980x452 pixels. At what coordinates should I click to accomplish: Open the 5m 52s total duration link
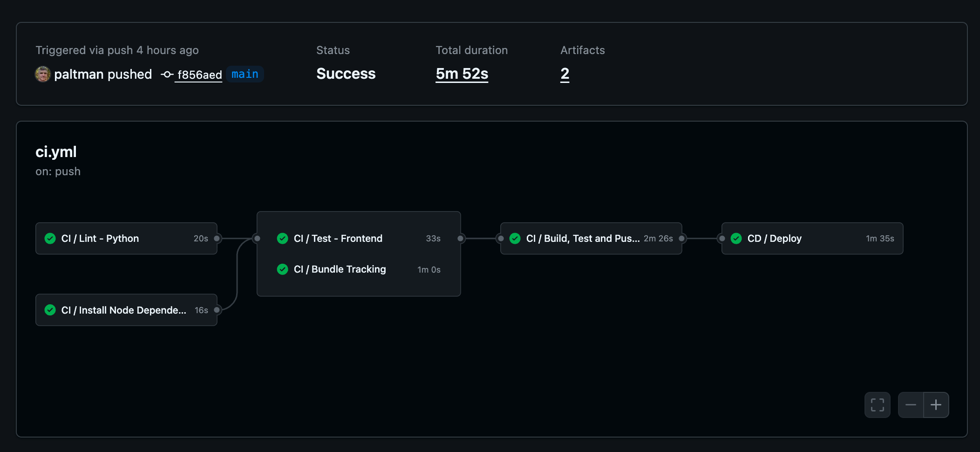462,74
